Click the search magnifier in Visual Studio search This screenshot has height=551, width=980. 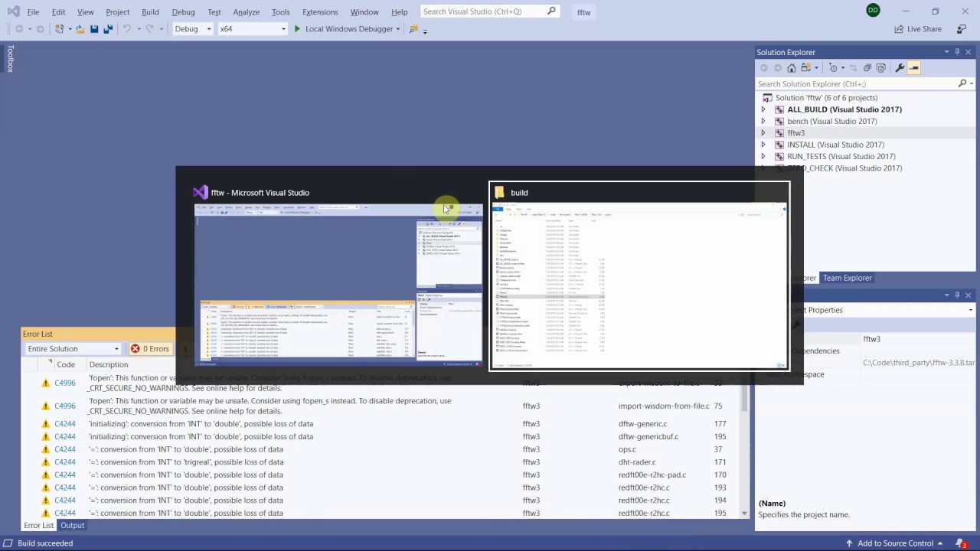click(551, 11)
